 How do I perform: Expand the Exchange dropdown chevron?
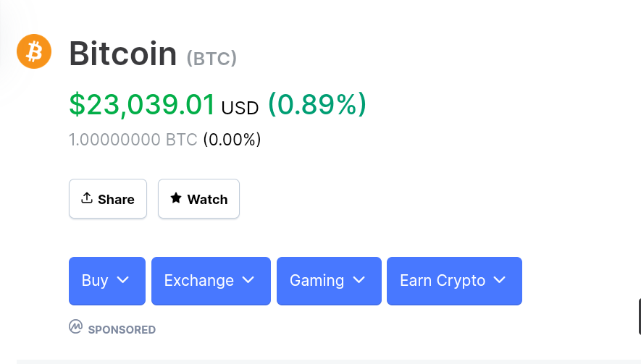[248, 280]
